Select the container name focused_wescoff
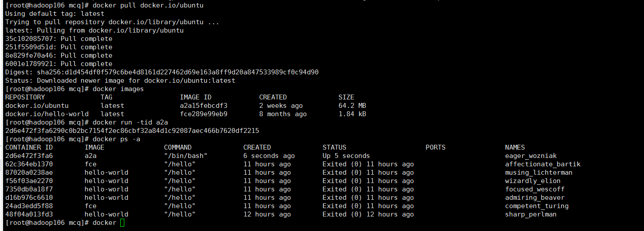Image resolution: width=644 pixels, height=231 pixels. click(535, 189)
